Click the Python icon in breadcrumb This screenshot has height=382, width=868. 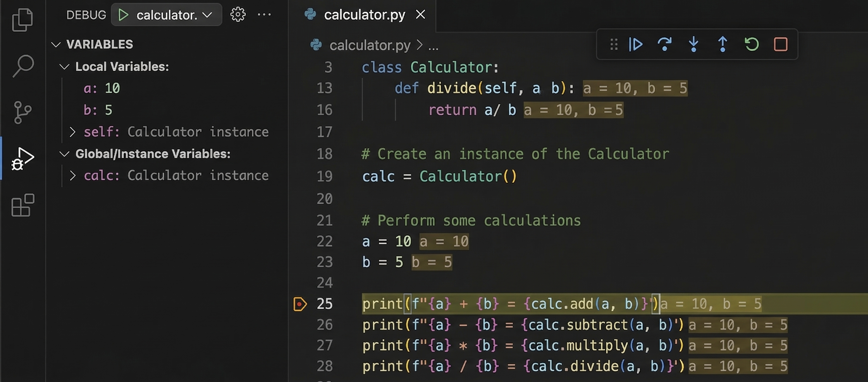coord(316,45)
